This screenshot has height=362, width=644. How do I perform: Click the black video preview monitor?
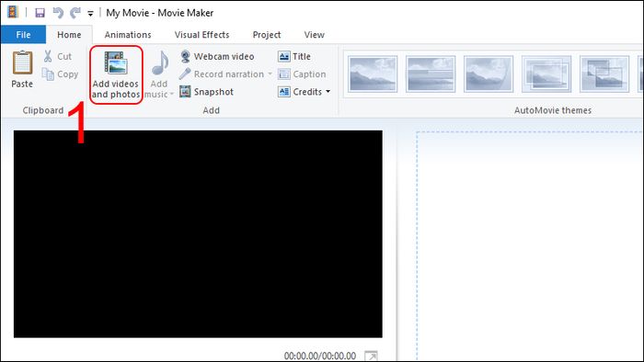point(198,234)
